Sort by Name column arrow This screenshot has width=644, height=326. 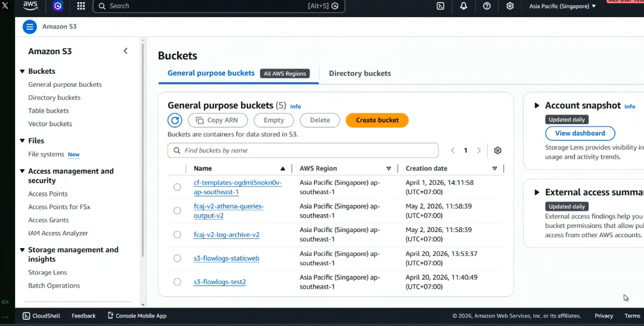283,169
